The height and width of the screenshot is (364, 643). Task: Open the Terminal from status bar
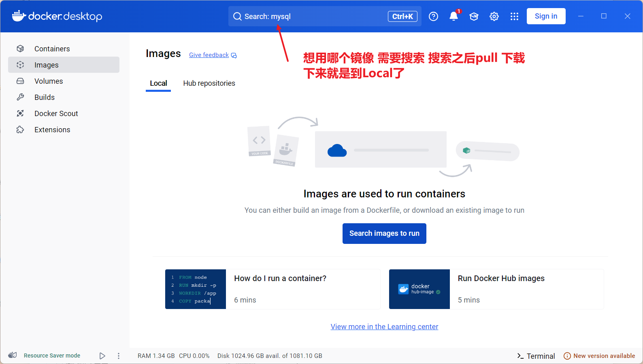[536, 356]
